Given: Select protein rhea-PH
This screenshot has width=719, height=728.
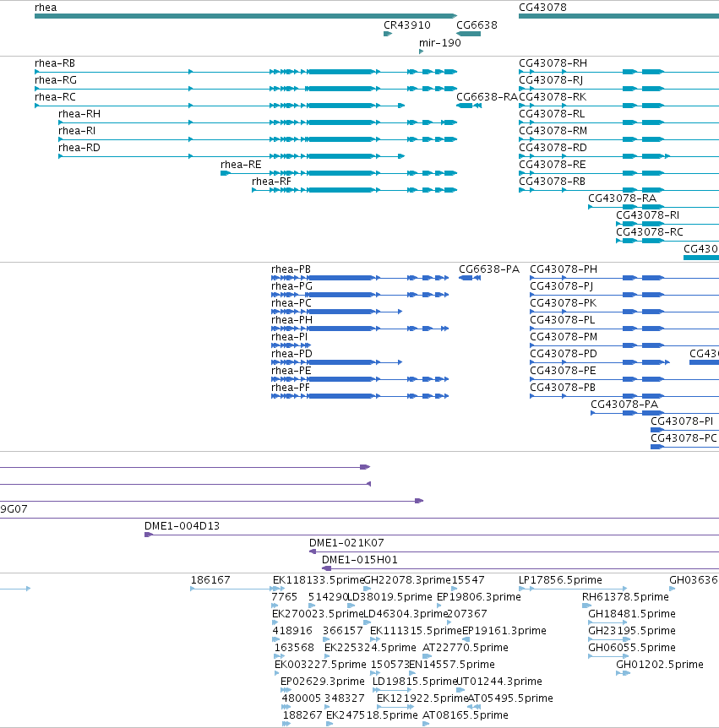Looking at the screenshot, I should click(360, 329).
